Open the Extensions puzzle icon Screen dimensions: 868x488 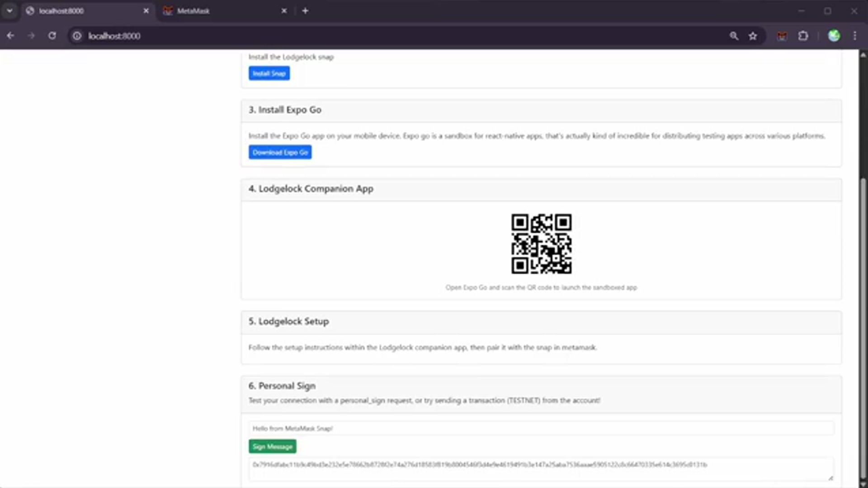pos(803,36)
